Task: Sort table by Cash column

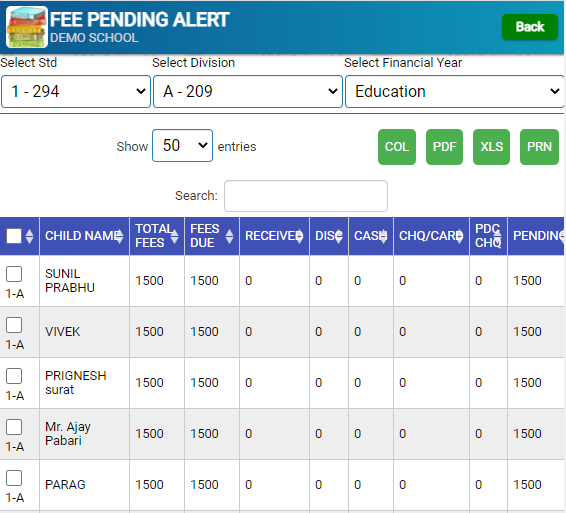Action: [371, 236]
